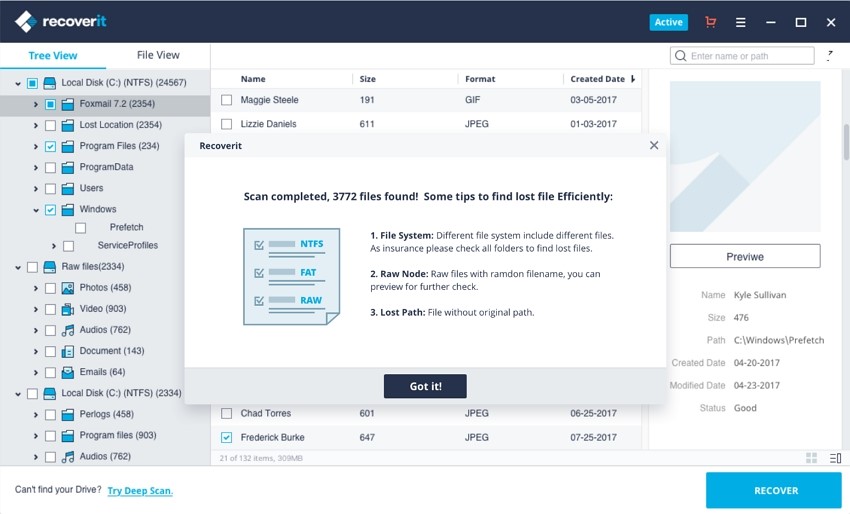The width and height of the screenshot is (850, 514).
Task: Sort by Created Date column header
Action: click(597, 79)
